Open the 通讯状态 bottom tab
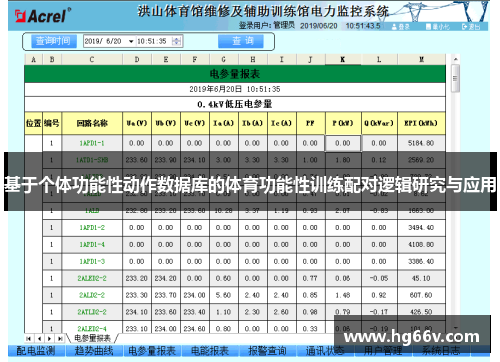The image size is (500, 362). [x=325, y=351]
